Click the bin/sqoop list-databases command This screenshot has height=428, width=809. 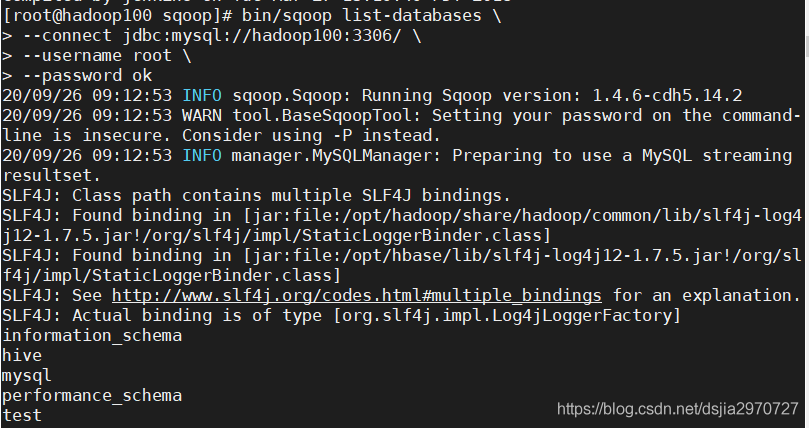(362, 15)
